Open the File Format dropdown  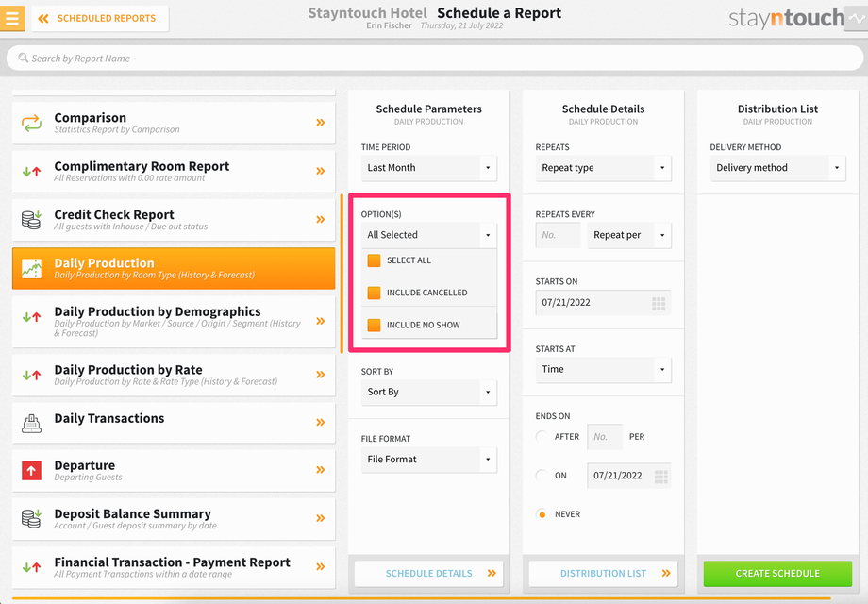429,460
